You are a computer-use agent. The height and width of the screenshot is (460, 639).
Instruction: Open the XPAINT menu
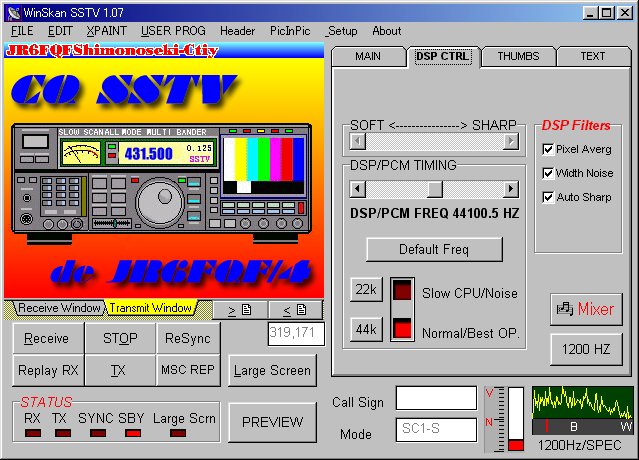click(x=106, y=31)
